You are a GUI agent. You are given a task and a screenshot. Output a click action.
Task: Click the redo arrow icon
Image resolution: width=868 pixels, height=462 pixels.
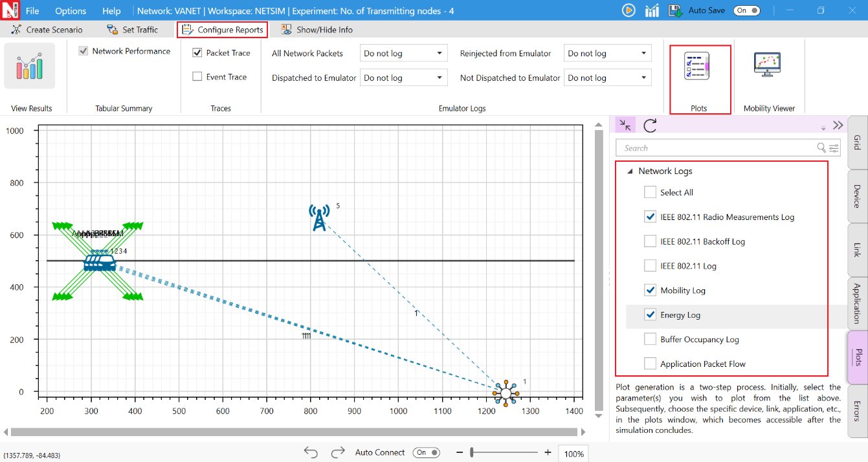click(x=338, y=452)
